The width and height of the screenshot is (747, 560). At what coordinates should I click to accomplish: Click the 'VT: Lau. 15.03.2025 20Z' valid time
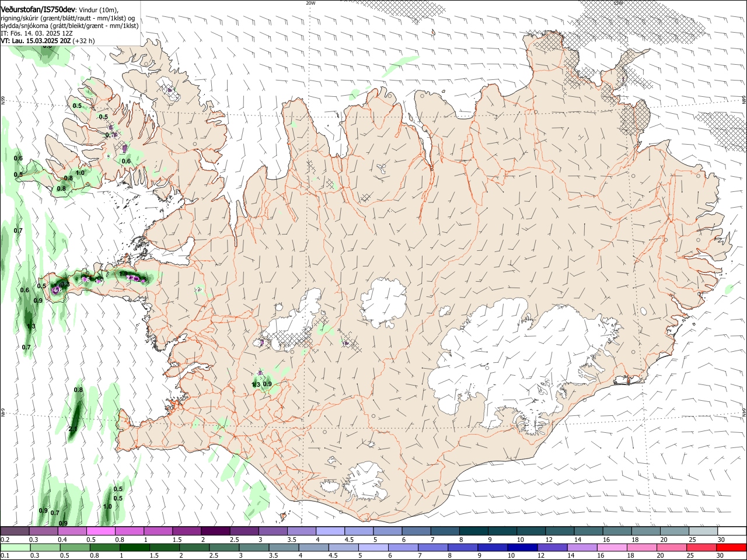pyautogui.click(x=36, y=41)
